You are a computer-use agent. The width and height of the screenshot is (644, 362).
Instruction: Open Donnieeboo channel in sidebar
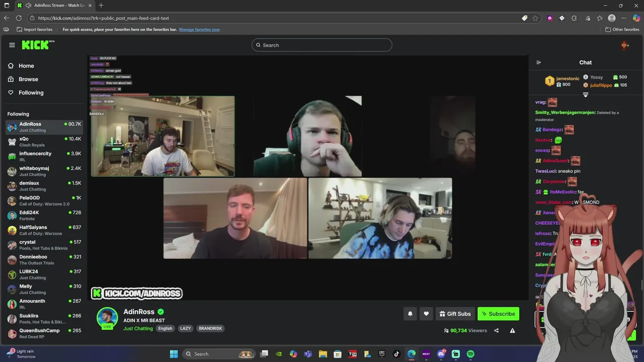[x=44, y=259]
